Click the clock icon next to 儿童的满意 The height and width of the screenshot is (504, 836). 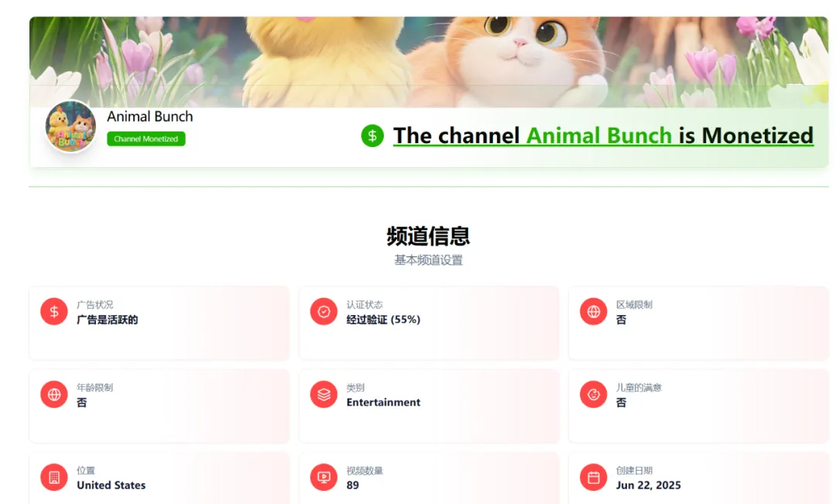(593, 394)
